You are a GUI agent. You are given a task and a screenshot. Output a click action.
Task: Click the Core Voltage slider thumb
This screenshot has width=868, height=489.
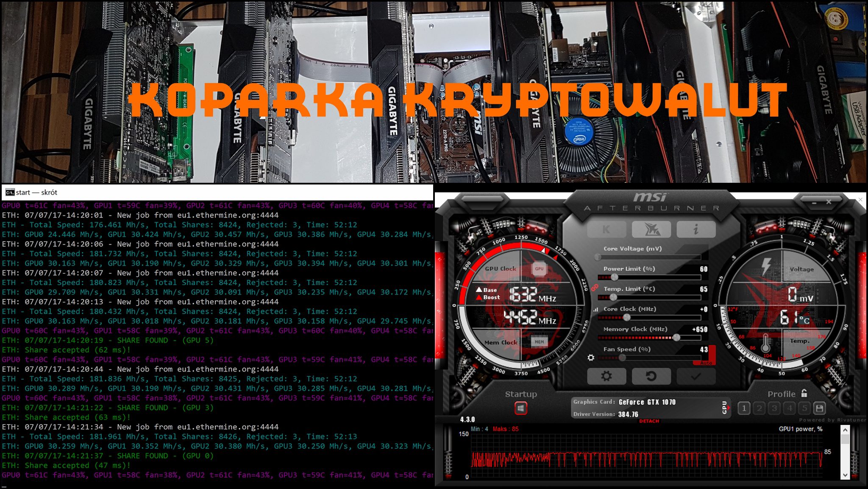(598, 256)
